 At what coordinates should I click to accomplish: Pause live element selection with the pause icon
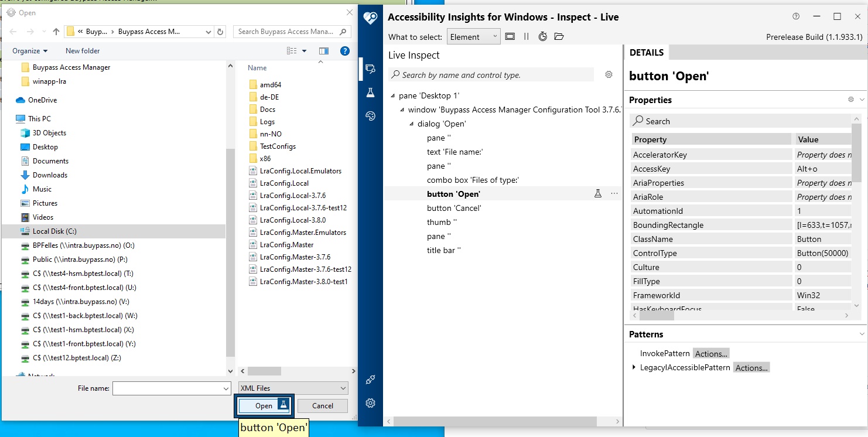[526, 36]
